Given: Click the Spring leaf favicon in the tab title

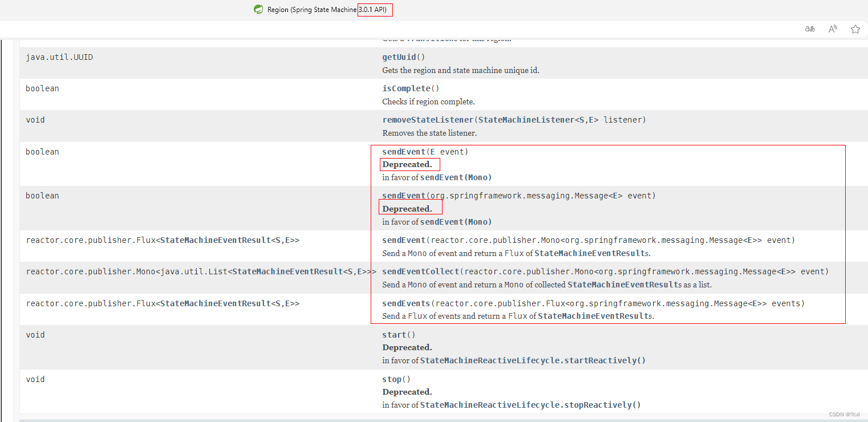Looking at the screenshot, I should [x=258, y=10].
